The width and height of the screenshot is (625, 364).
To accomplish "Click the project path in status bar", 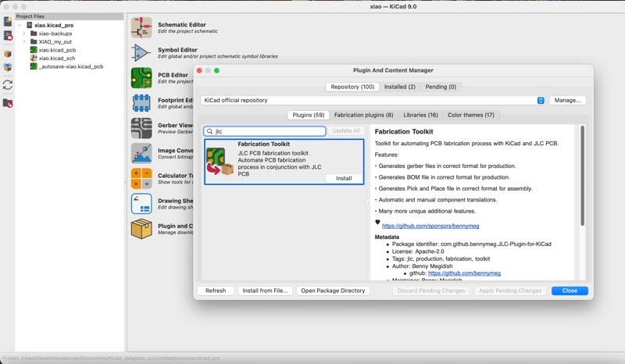I will tap(112, 359).
